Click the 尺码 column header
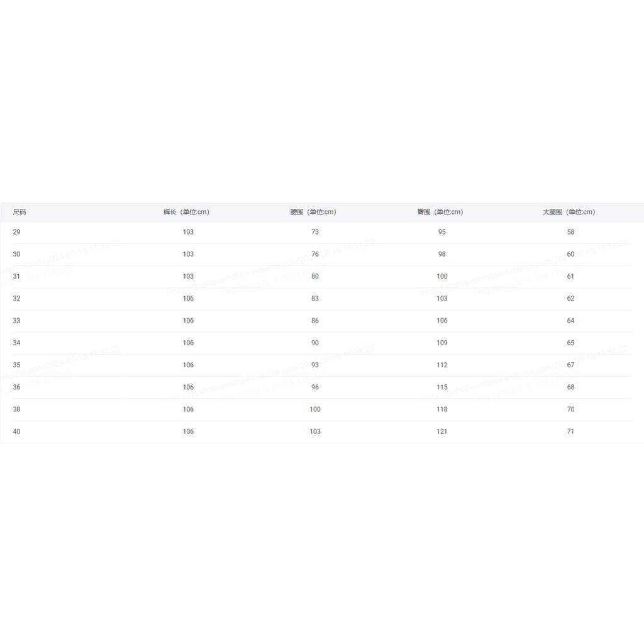 (x=19, y=212)
